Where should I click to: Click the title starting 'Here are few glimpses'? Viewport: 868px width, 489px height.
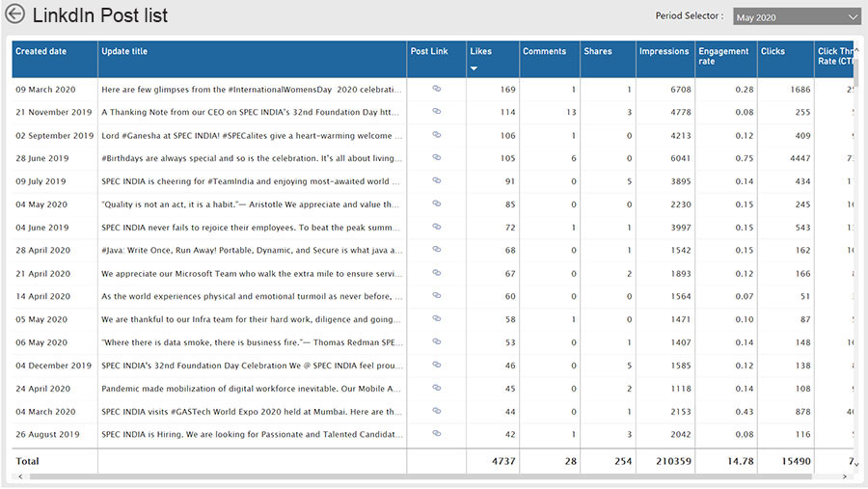click(x=252, y=89)
